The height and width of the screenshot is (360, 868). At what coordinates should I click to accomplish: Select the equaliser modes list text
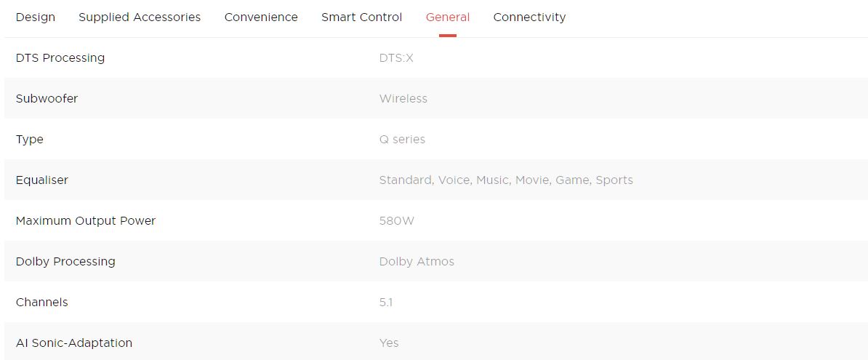pos(506,180)
